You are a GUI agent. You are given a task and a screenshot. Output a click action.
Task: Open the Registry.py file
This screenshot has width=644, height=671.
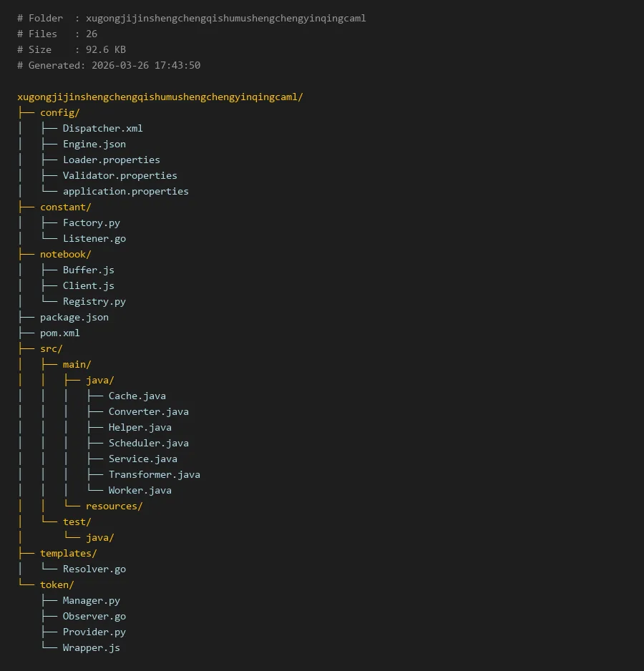pos(94,301)
